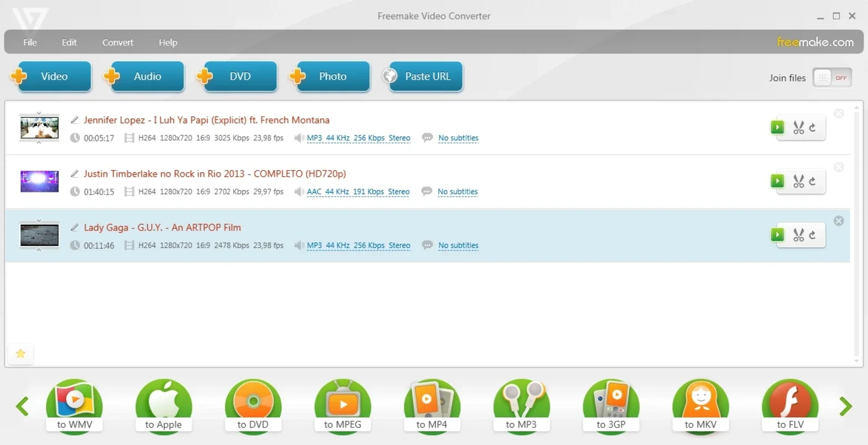
Task: Show previous formats with left green arrow
Action: point(22,407)
